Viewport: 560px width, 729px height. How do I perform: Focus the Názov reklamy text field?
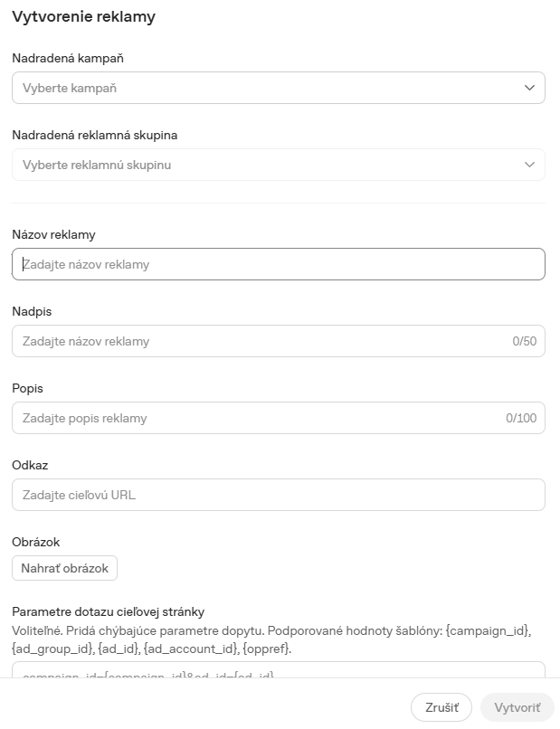[x=278, y=264]
